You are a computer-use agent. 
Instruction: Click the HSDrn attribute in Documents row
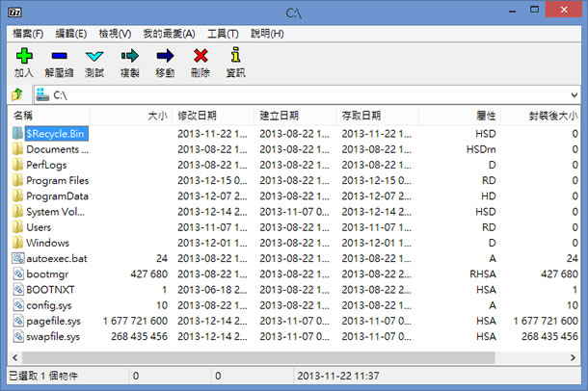coord(481,149)
